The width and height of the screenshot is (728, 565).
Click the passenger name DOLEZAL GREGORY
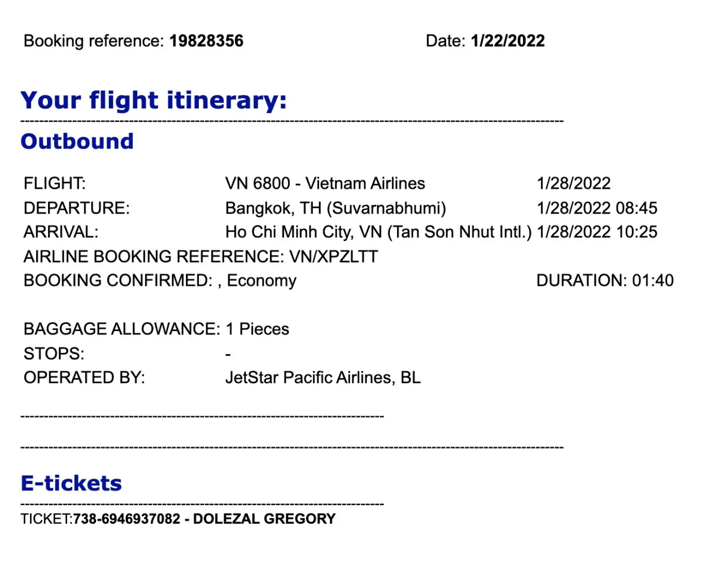click(264, 519)
